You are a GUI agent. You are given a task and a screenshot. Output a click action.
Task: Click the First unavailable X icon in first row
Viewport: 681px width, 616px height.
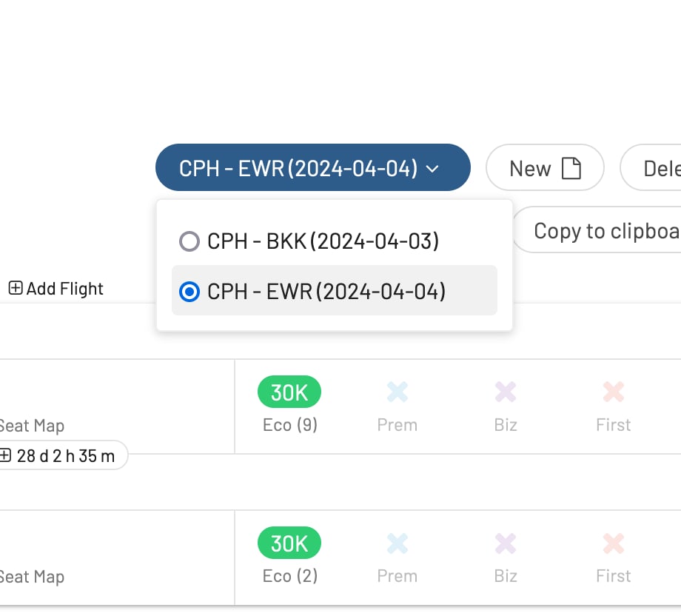[x=614, y=392]
